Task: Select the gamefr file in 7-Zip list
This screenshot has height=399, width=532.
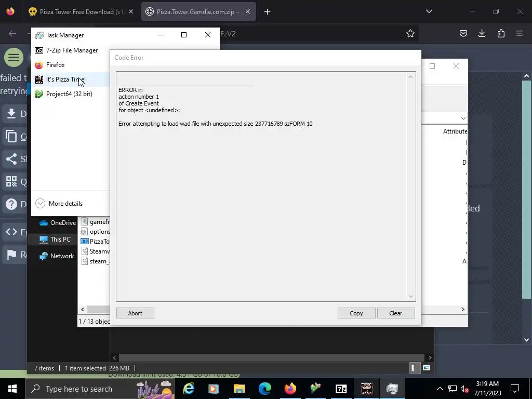Action: [x=95, y=222]
